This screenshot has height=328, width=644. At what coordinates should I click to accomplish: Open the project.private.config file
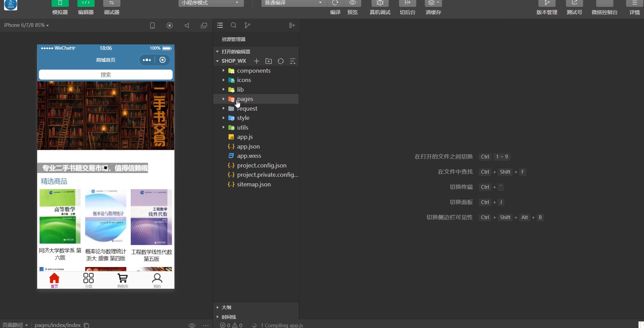tap(256, 175)
